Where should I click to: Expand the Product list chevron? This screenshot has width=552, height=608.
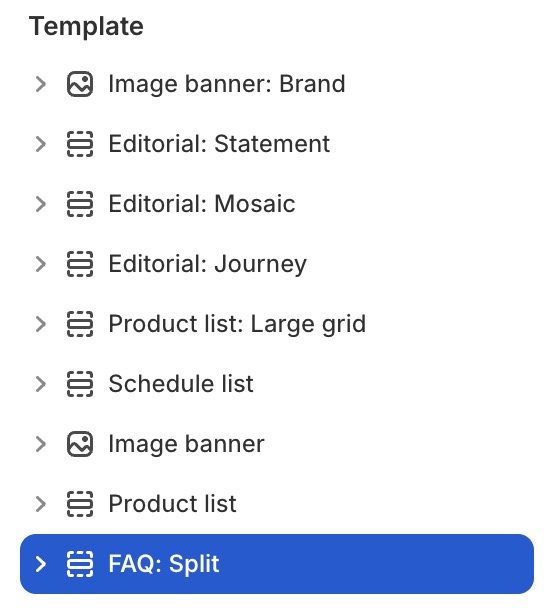[41, 504]
